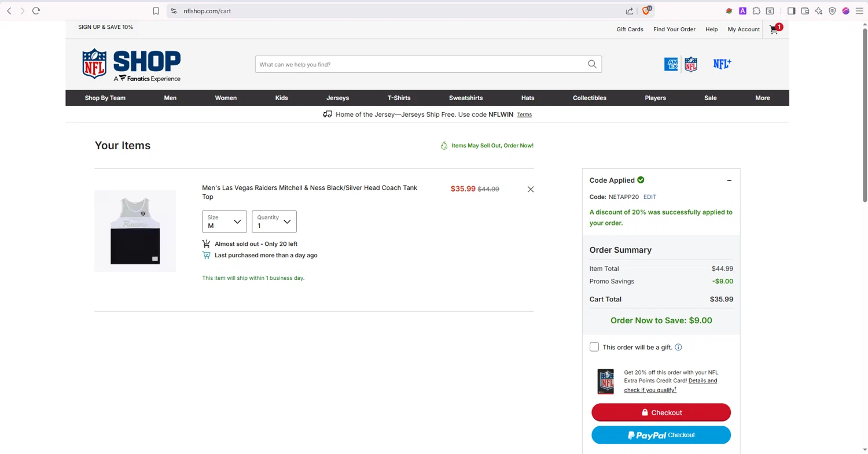Click the American Express NFL partner logo

click(x=681, y=64)
